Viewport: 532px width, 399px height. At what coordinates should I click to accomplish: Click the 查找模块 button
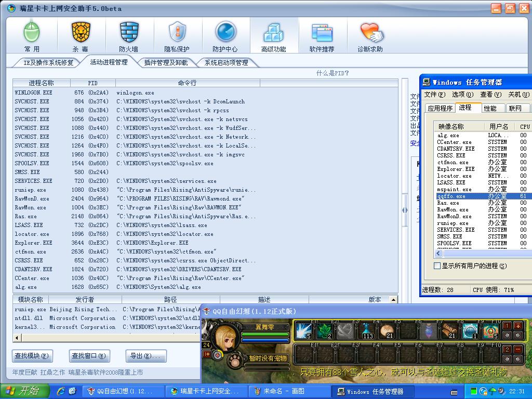[x=32, y=356]
